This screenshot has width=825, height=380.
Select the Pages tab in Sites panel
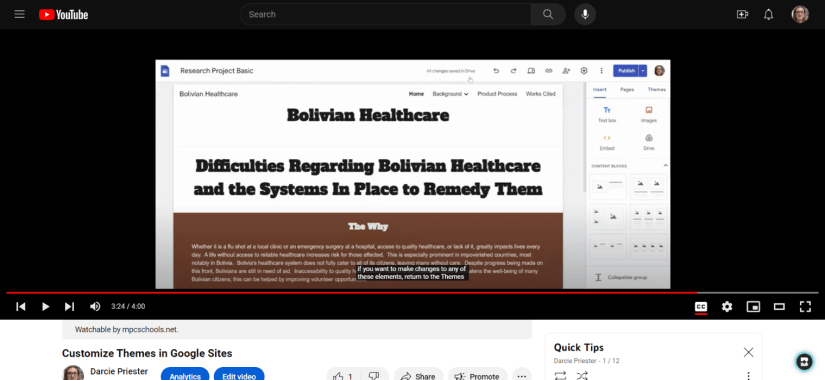[x=627, y=89]
